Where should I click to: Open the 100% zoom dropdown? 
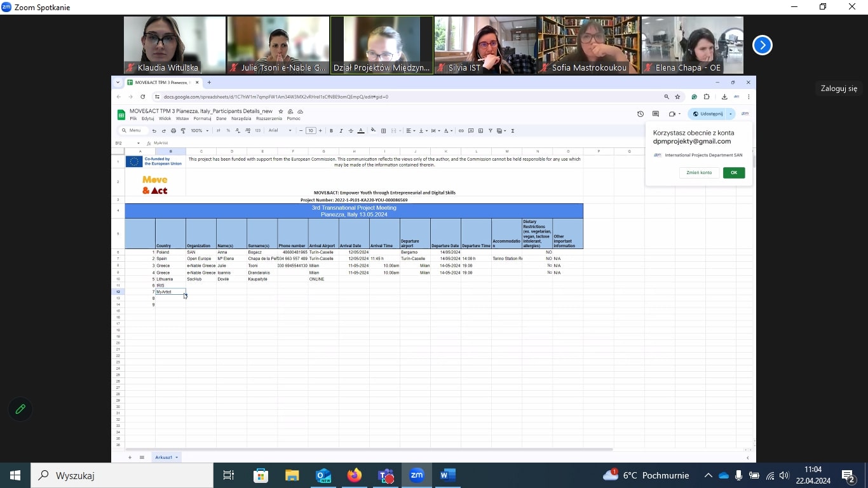(x=200, y=131)
